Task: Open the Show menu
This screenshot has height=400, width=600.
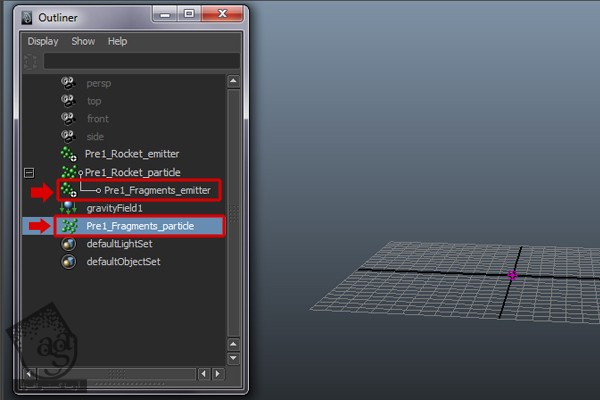Action: pos(83,41)
